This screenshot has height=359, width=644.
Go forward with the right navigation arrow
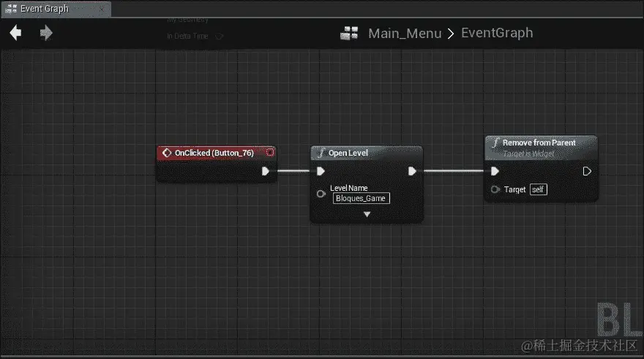[x=46, y=32]
